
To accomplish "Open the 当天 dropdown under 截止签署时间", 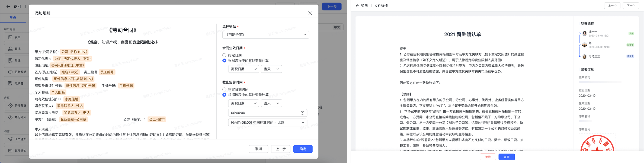I will click(x=271, y=103).
